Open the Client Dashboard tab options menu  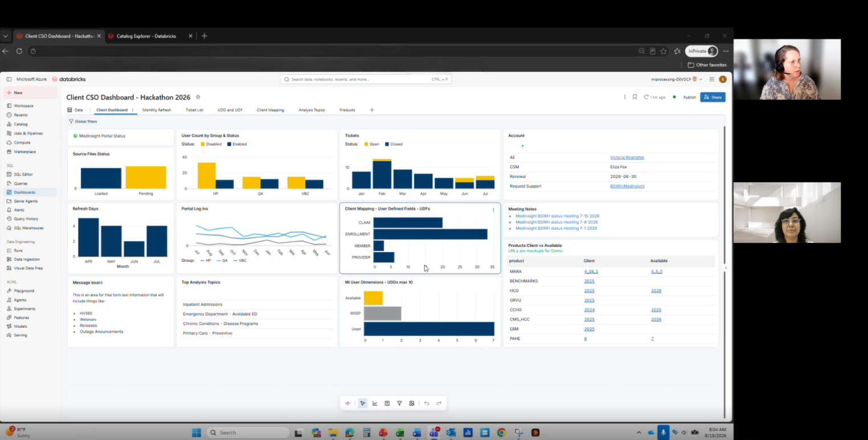pyautogui.click(x=133, y=110)
